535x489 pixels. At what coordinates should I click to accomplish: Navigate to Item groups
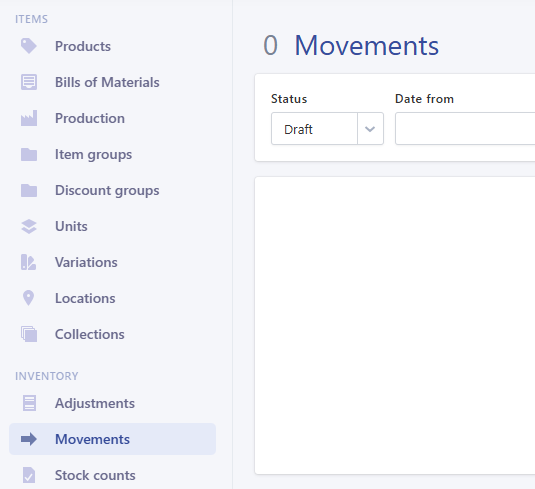(x=93, y=155)
